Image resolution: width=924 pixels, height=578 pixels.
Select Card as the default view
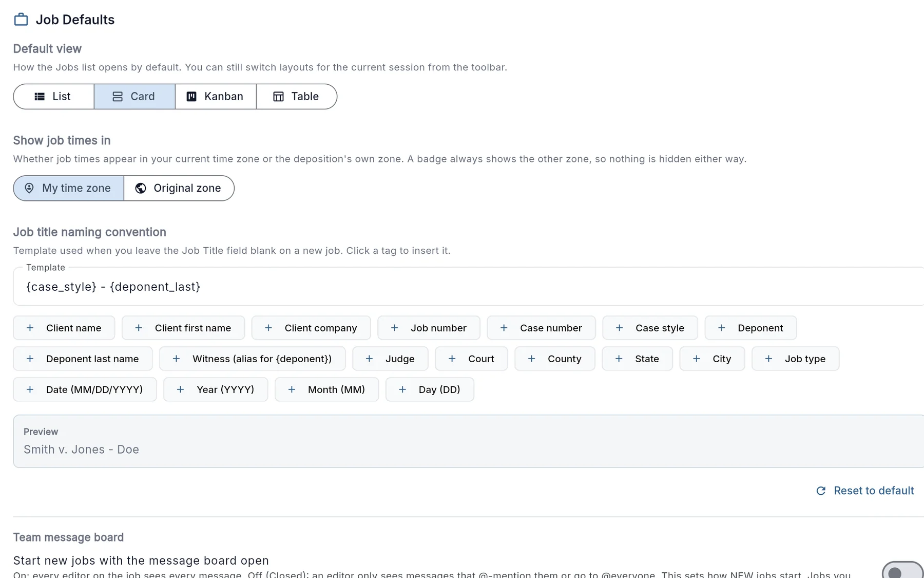134,97
